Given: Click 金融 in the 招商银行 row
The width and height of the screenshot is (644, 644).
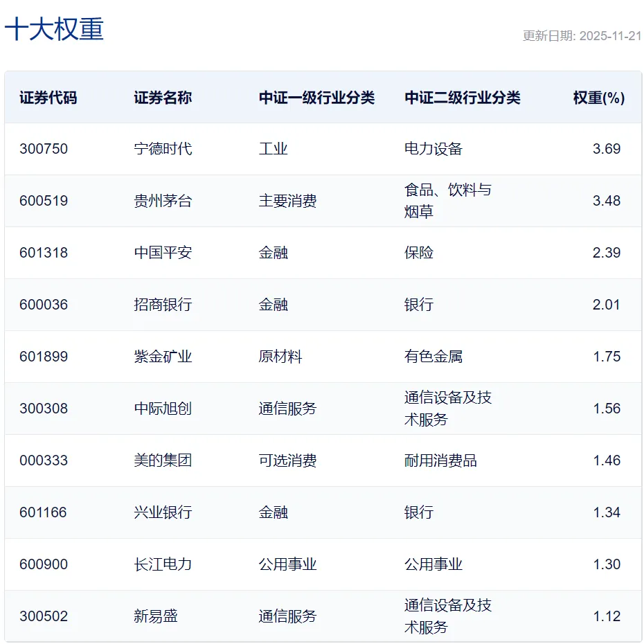Looking at the screenshot, I should click(x=273, y=305).
